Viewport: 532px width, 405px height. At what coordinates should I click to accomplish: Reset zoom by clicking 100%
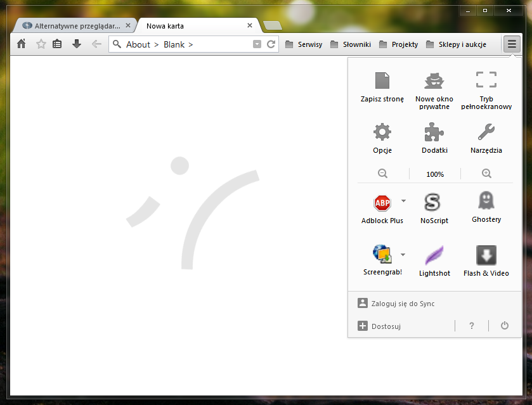pyautogui.click(x=435, y=174)
